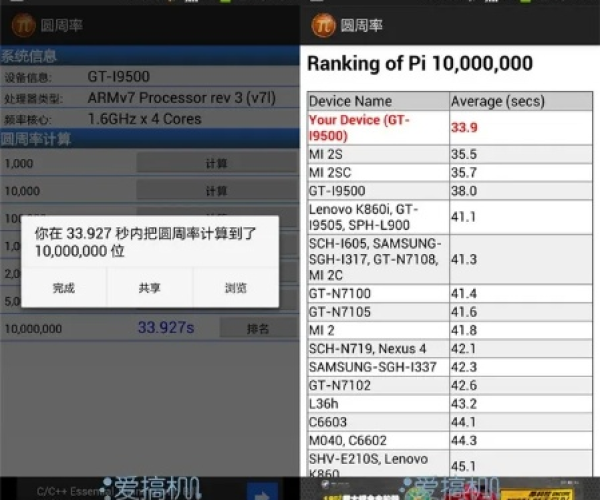This screenshot has height=500, width=600.
Task: Click ARMv7 Processor rev 3 text
Action: [x=182, y=98]
